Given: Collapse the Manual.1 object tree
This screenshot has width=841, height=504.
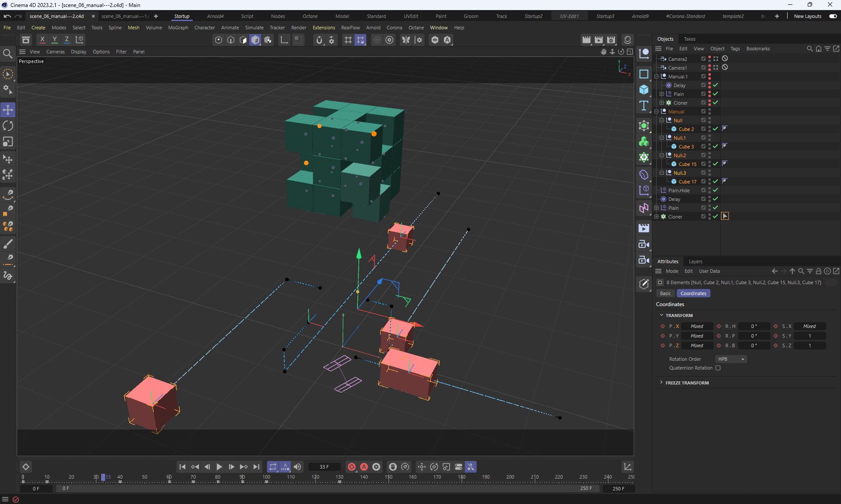Looking at the screenshot, I should [x=657, y=77].
